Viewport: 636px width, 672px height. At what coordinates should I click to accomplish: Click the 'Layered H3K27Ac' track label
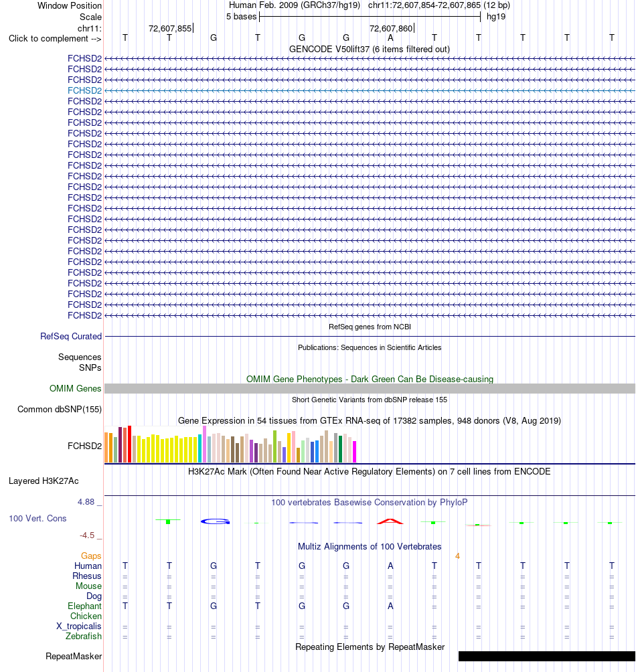[x=44, y=481]
